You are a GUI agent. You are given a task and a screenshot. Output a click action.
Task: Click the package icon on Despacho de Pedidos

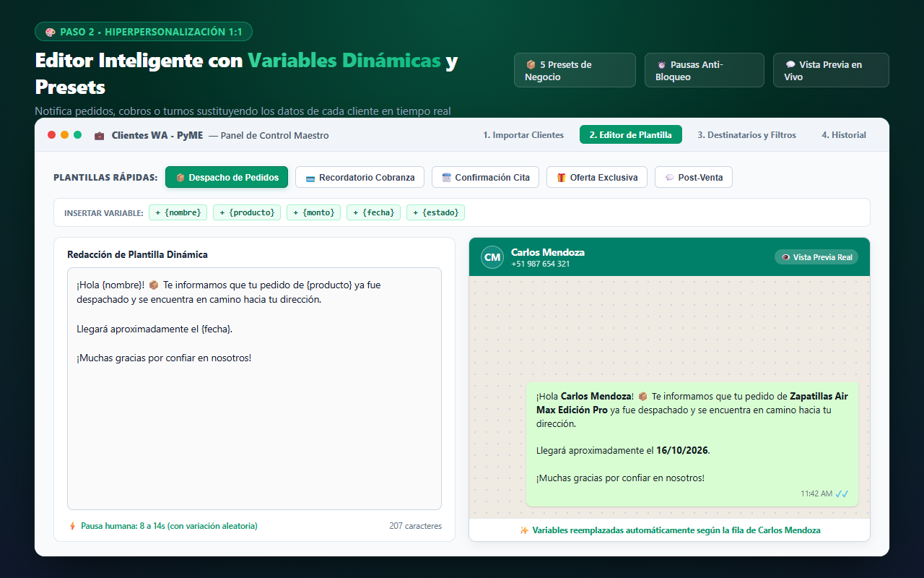[180, 178]
